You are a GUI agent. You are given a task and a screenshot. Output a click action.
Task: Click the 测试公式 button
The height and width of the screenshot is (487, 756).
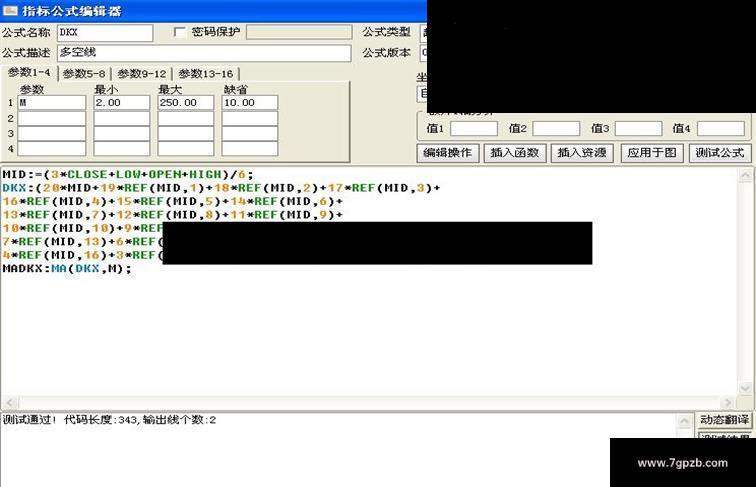(x=720, y=153)
